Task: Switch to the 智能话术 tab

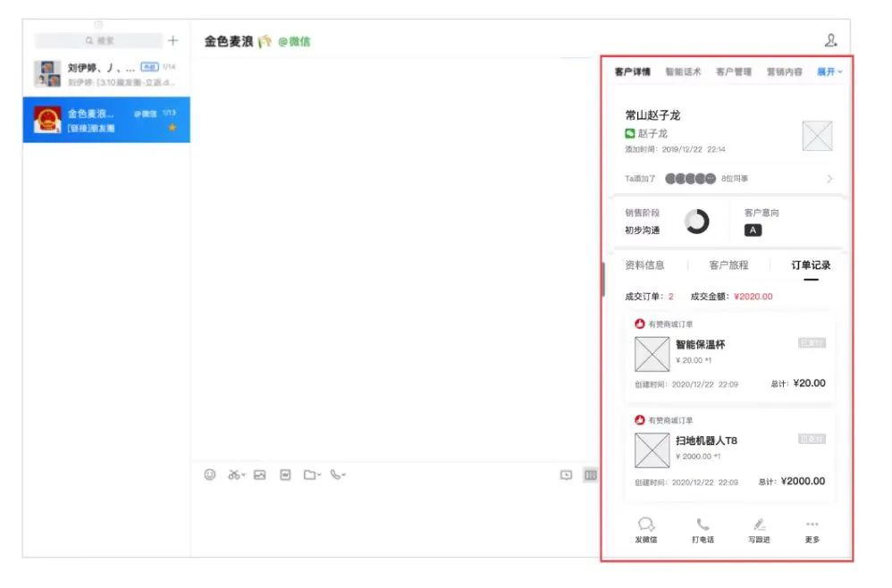Action: pyautogui.click(x=683, y=71)
